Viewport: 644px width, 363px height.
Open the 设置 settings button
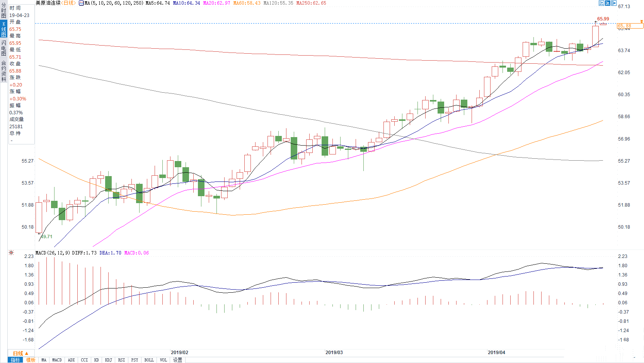177,360
